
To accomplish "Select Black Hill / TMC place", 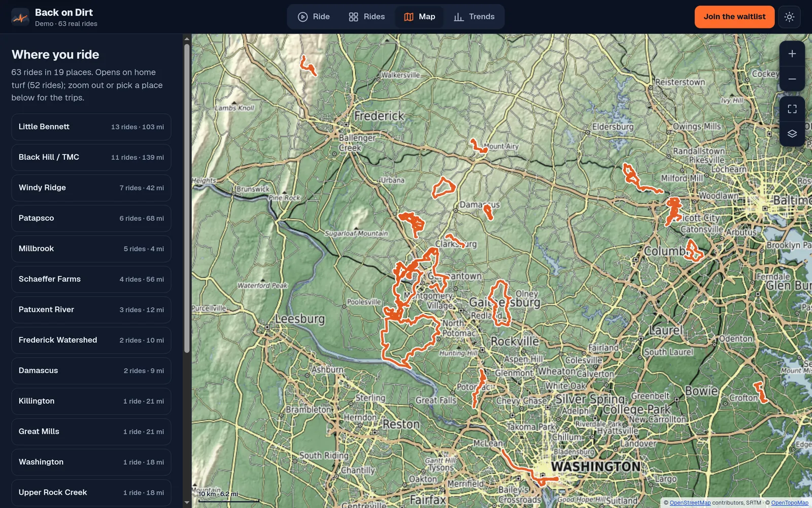I will [x=91, y=157].
